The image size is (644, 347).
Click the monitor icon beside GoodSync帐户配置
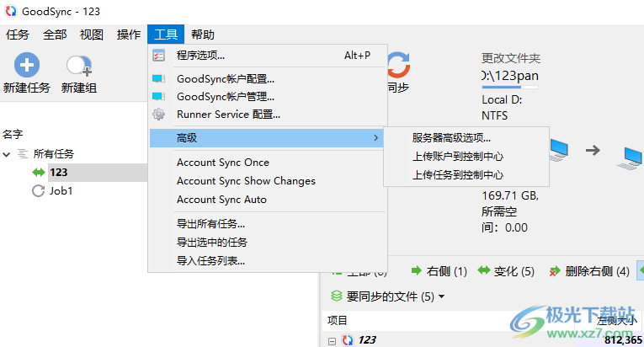point(158,78)
